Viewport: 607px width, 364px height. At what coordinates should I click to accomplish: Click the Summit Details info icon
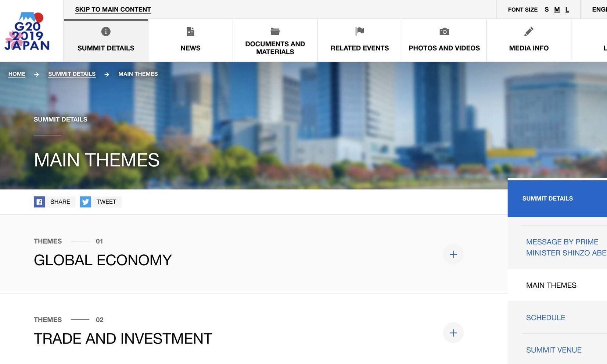(x=106, y=32)
